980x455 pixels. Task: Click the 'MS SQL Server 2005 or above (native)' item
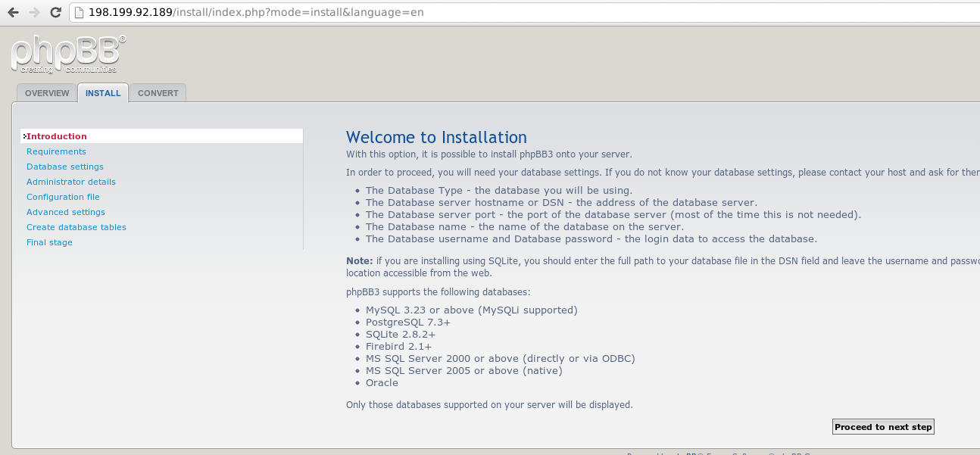click(x=464, y=371)
